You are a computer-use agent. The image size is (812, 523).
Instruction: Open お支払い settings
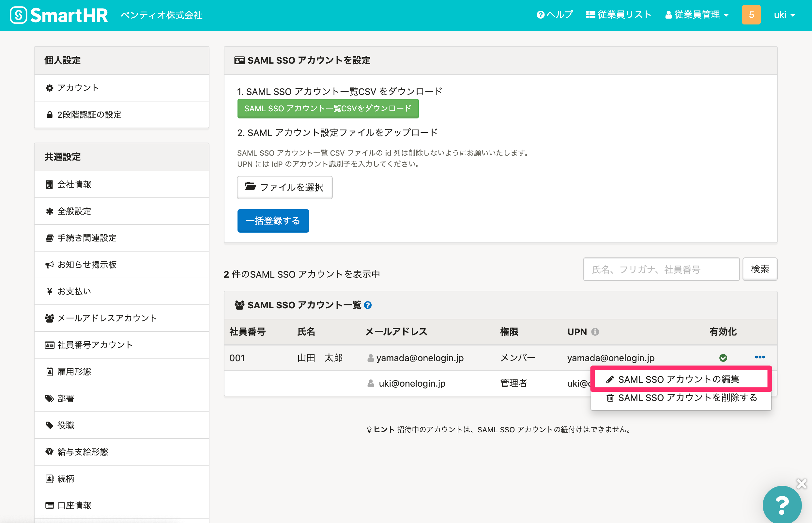tap(122, 291)
